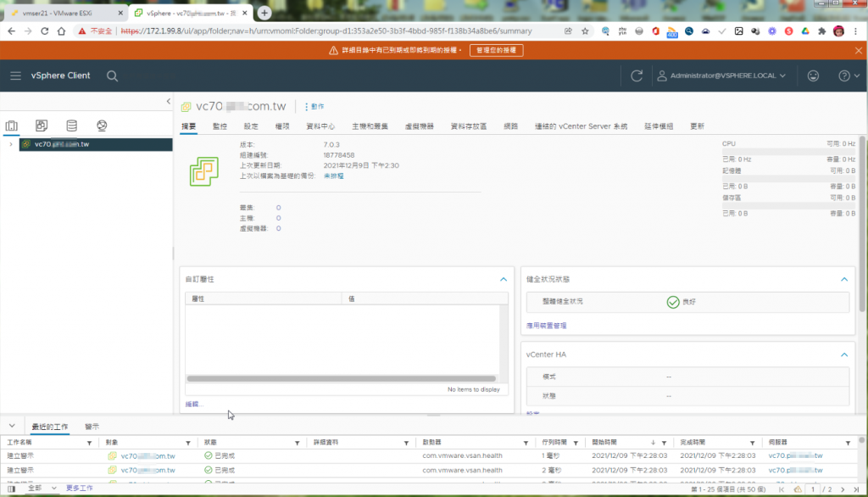This screenshot has height=497, width=868.
Task: Expand the vc70 tree node
Action: (x=10, y=144)
